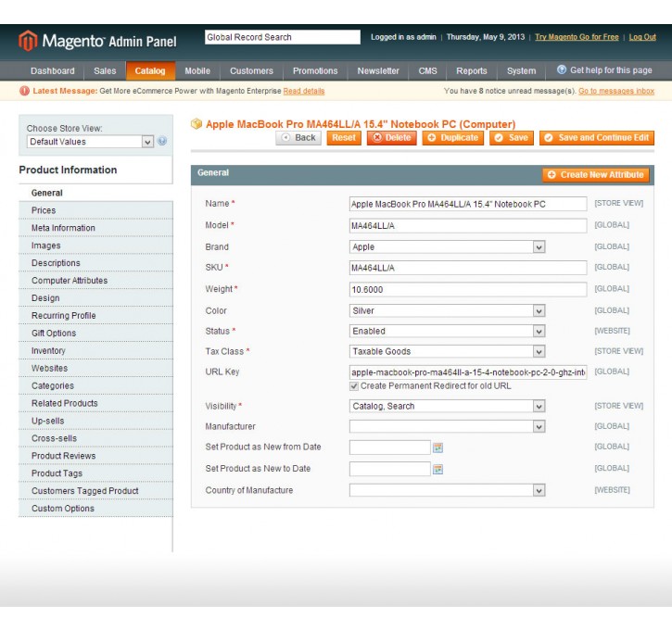The image size is (672, 630).
Task: Toggle Create Permanent Redirect for old URL
Action: (354, 386)
